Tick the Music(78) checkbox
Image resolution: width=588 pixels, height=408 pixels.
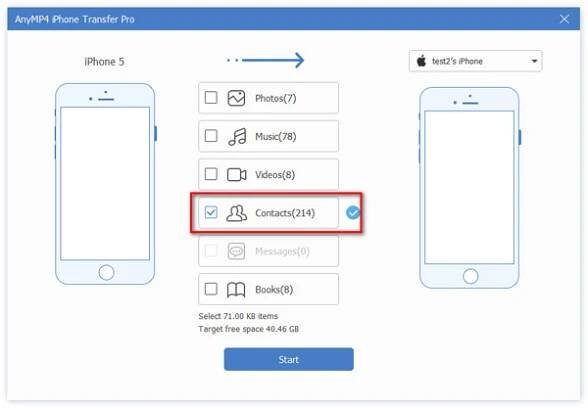click(211, 136)
